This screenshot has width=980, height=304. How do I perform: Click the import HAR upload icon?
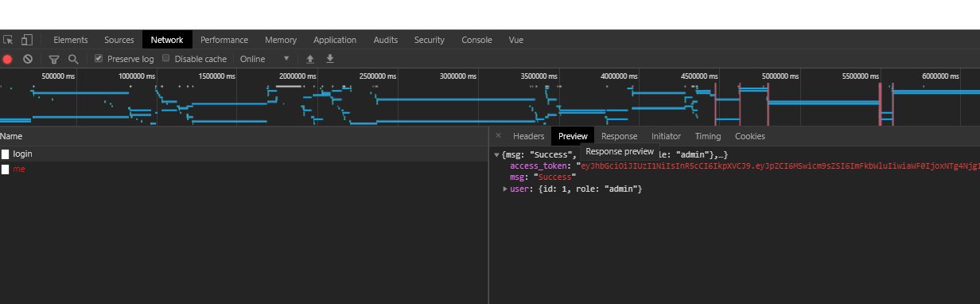310,59
